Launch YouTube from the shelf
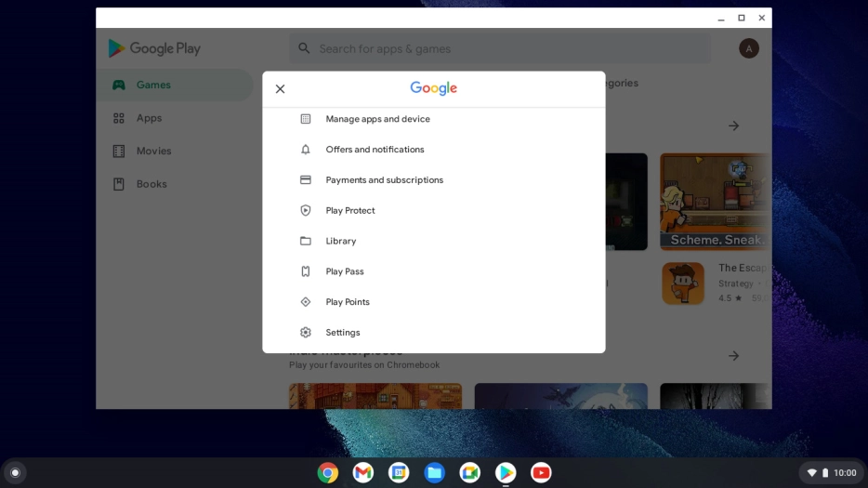868x488 pixels. pyautogui.click(x=541, y=473)
